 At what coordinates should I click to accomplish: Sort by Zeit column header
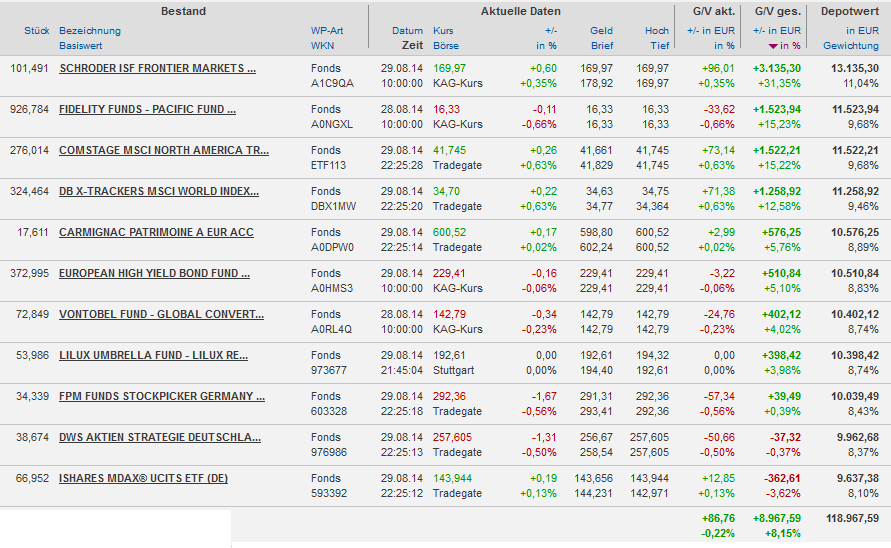coord(412,46)
